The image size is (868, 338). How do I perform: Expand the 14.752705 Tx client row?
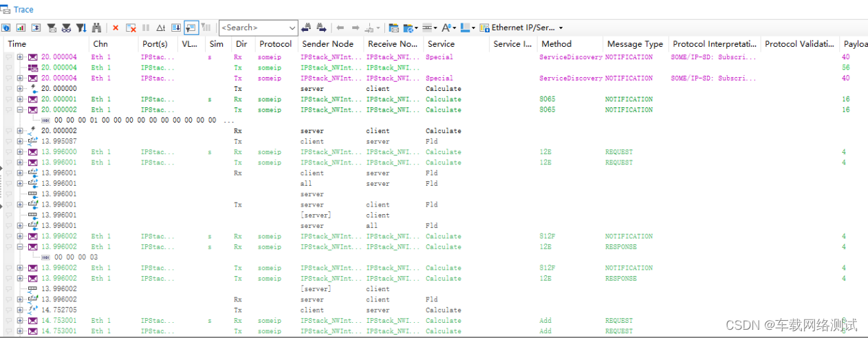21,310
